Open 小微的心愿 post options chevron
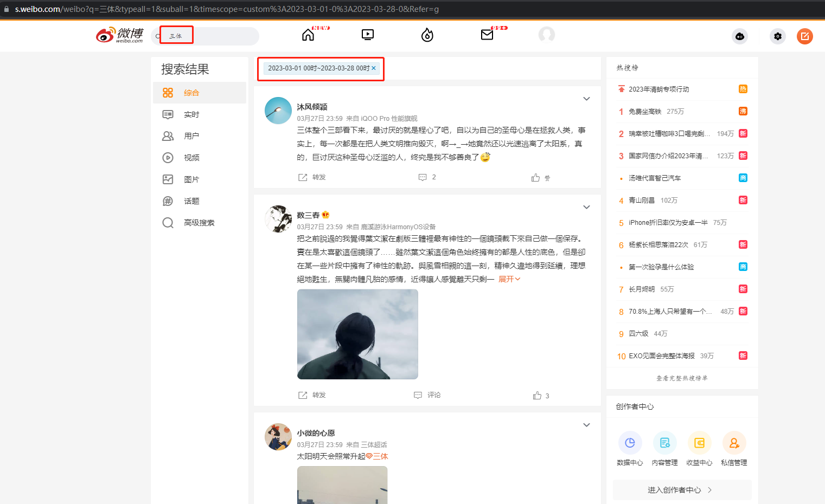Viewport: 825px width, 504px height. click(x=586, y=425)
